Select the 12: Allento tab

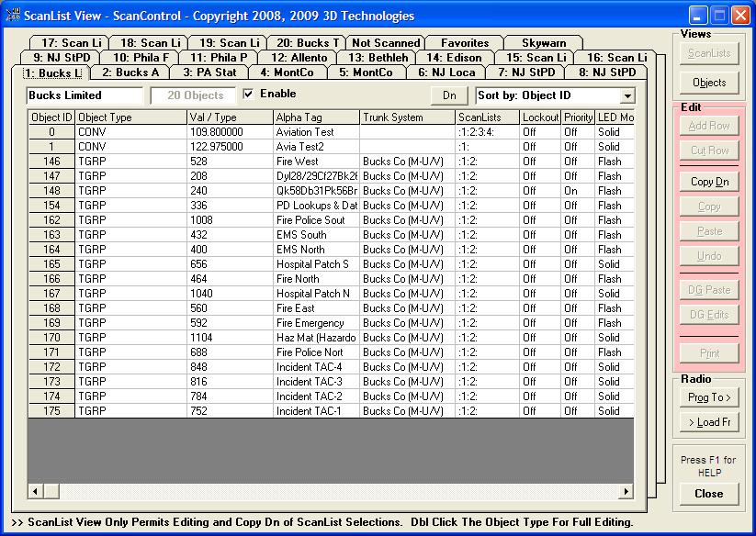pyautogui.click(x=299, y=58)
